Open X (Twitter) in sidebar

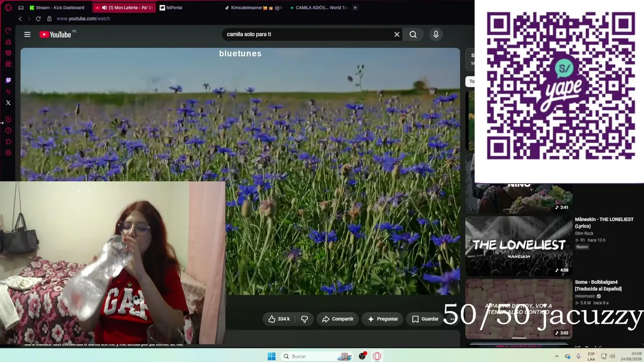click(x=8, y=103)
